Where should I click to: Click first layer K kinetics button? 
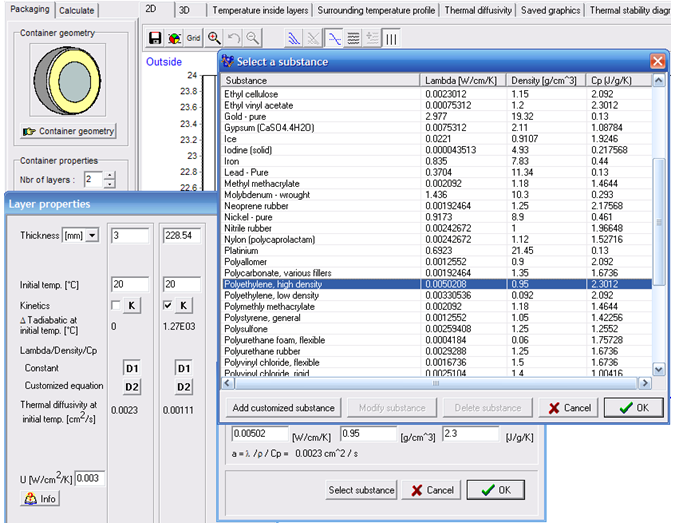click(132, 306)
